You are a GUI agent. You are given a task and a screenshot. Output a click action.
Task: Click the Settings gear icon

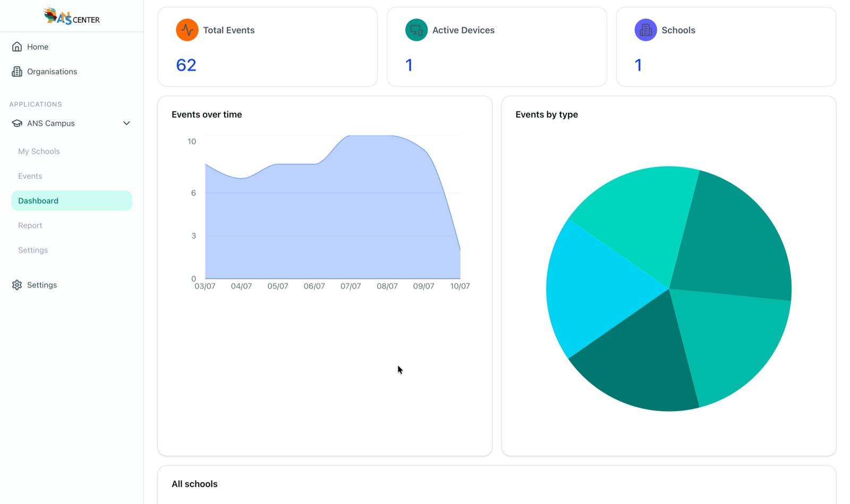(x=17, y=285)
